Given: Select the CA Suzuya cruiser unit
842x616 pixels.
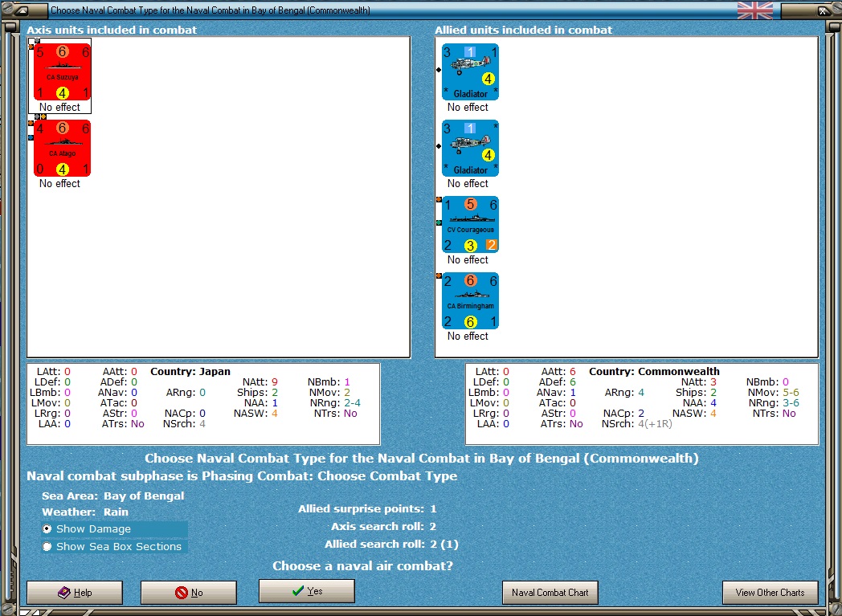Looking at the screenshot, I should (x=63, y=72).
